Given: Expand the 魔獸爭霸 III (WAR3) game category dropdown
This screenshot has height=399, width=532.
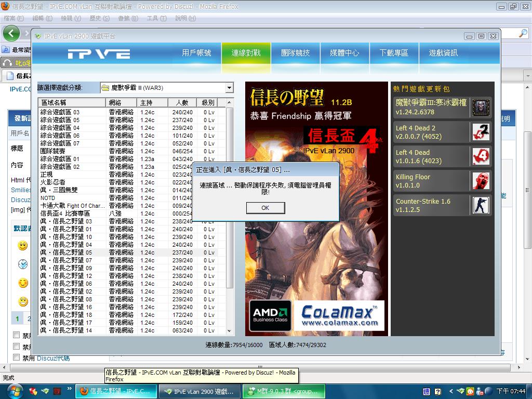Looking at the screenshot, I should pyautogui.click(x=229, y=88).
